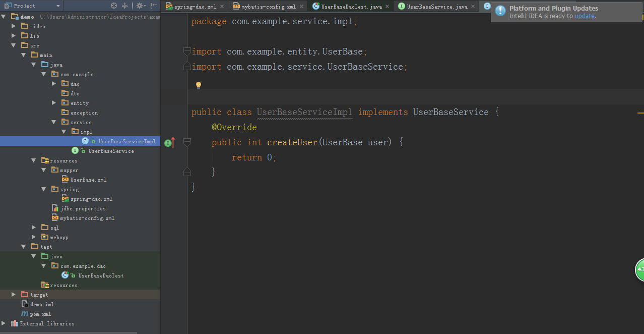Click the pom.xml Maven icon
This screenshot has height=334, width=644.
click(x=25, y=314)
